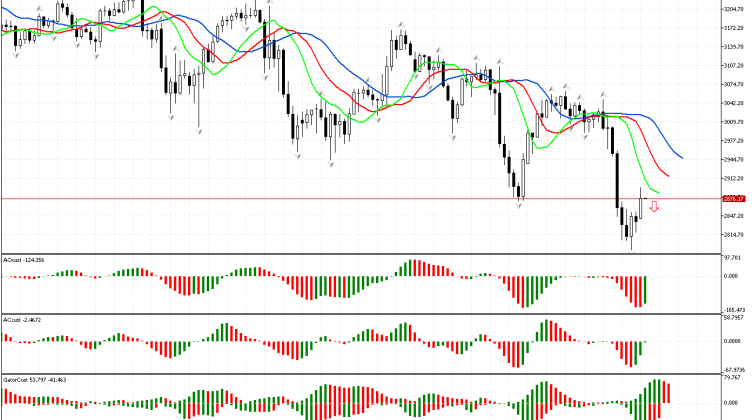Click the fractal arrow below the 2876 low

coord(519,204)
